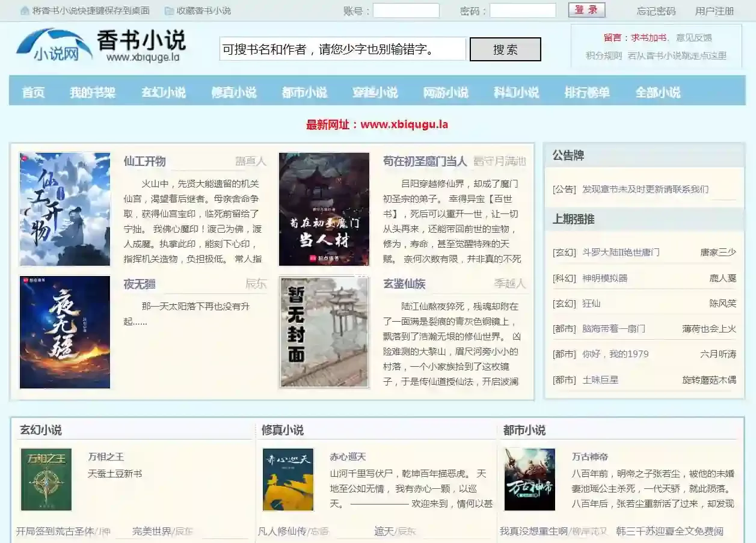Open 你好，我的1979 in 上期强推
The image size is (756, 543).
tap(615, 354)
